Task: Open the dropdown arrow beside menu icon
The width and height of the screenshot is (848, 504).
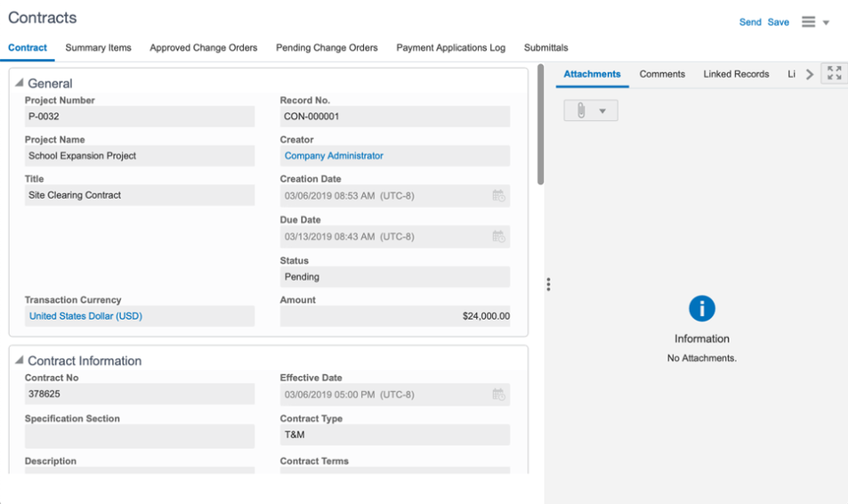Action: (x=826, y=23)
